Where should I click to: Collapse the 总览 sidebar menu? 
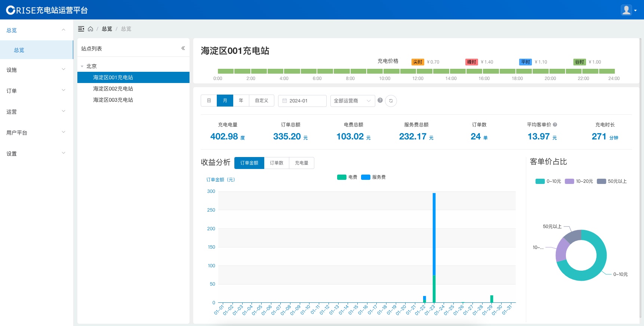[37, 30]
